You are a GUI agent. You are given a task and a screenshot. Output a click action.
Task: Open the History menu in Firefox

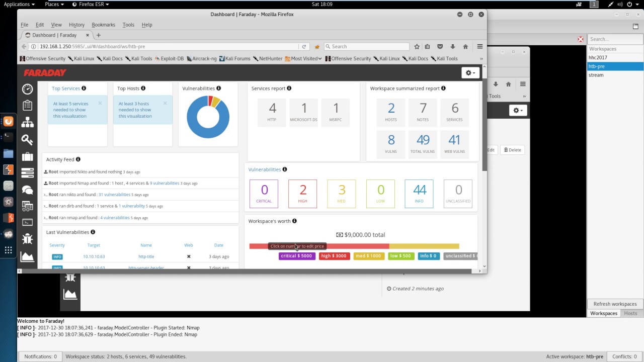point(76,25)
